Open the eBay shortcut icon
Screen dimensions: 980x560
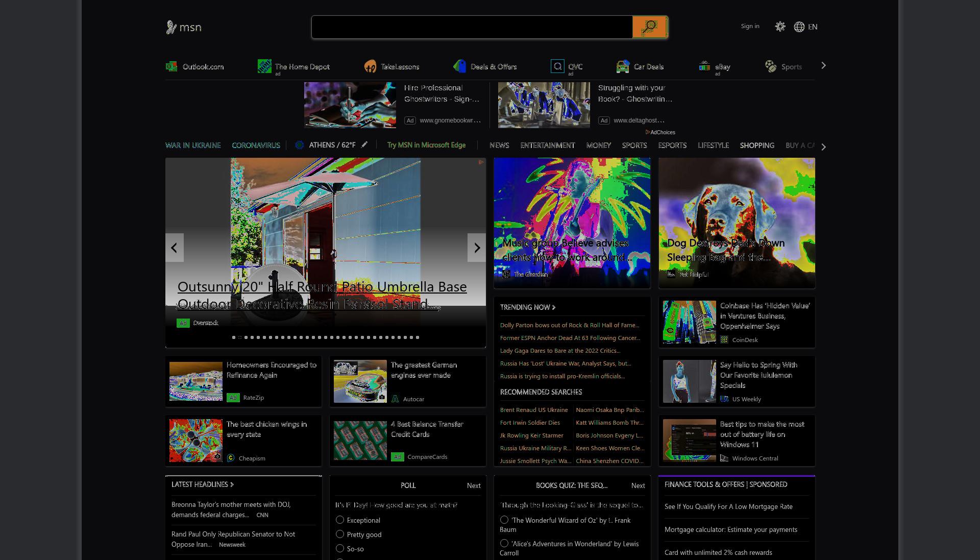coord(704,66)
